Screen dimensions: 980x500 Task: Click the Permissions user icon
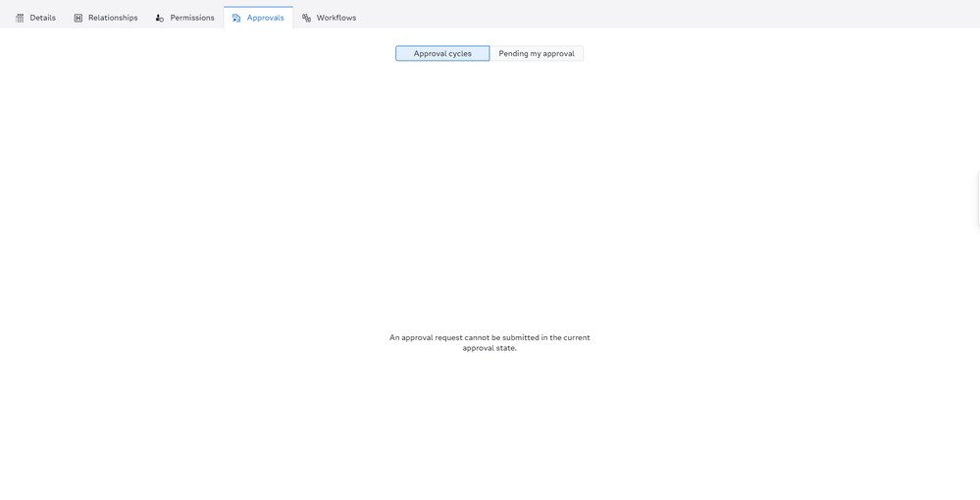[160, 18]
